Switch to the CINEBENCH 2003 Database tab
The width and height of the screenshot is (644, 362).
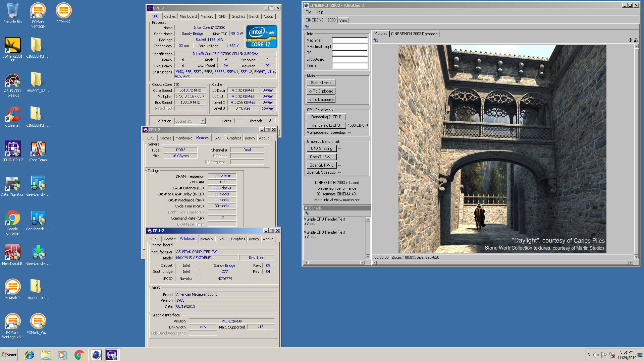pos(414,34)
